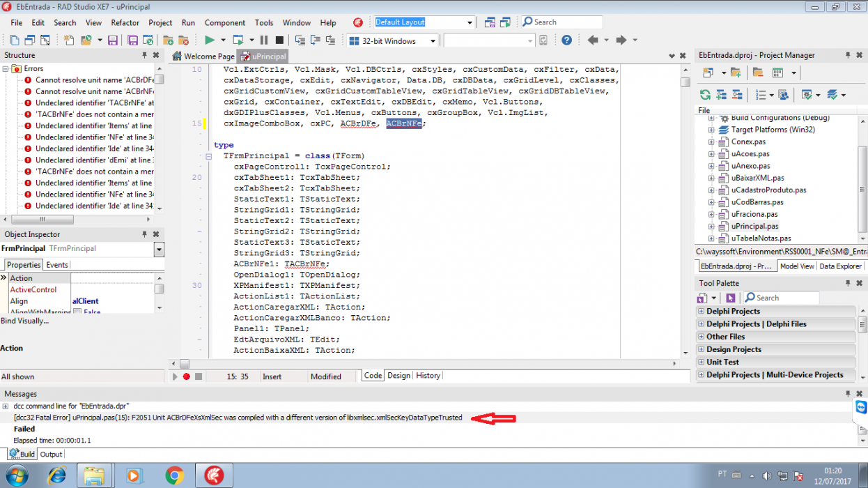This screenshot has width=868, height=488.
Task: Click the play macro triangle icon
Action: pyautogui.click(x=175, y=376)
